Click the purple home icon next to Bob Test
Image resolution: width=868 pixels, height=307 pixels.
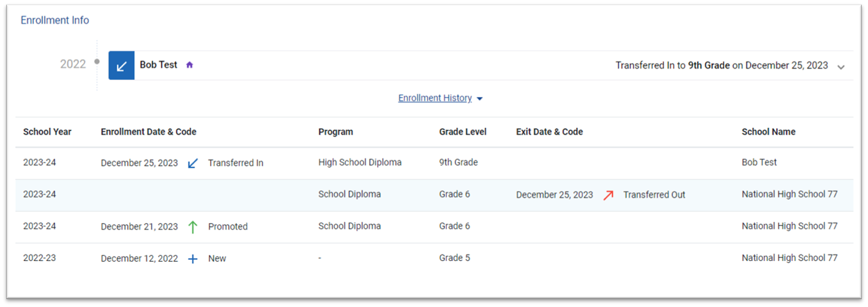click(190, 65)
